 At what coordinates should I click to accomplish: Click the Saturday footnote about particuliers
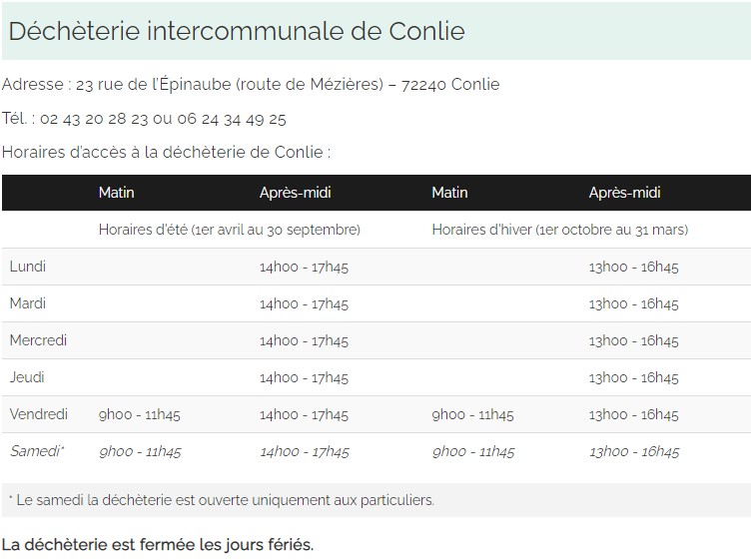pos(222,500)
